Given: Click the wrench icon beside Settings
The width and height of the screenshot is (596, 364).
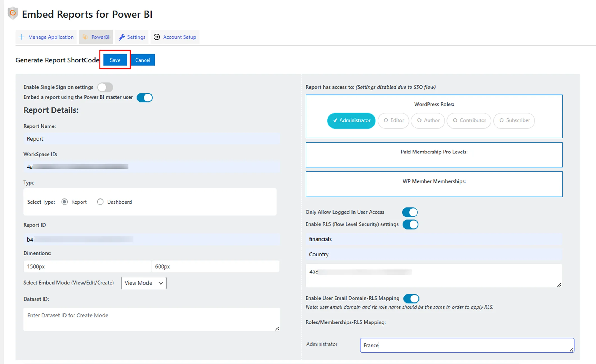Looking at the screenshot, I should 122,37.
